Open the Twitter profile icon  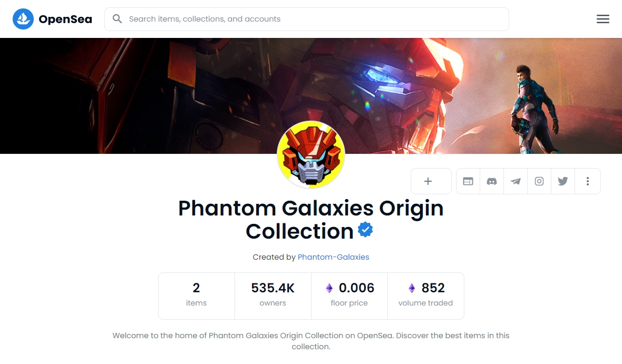[x=563, y=181]
